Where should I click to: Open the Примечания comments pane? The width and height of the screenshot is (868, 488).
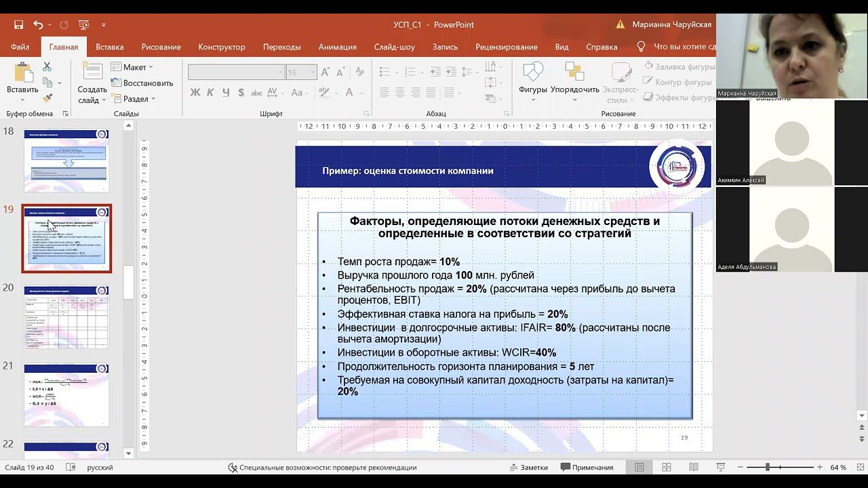coord(587,467)
